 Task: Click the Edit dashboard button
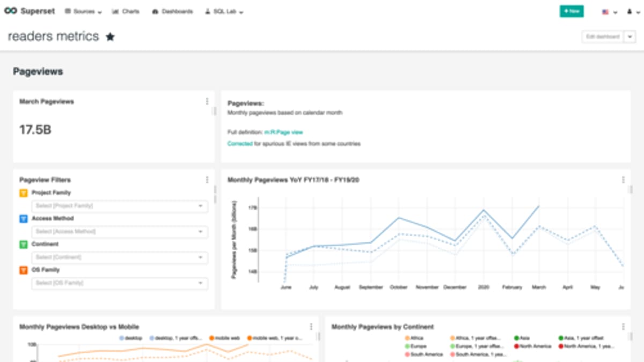603,36
